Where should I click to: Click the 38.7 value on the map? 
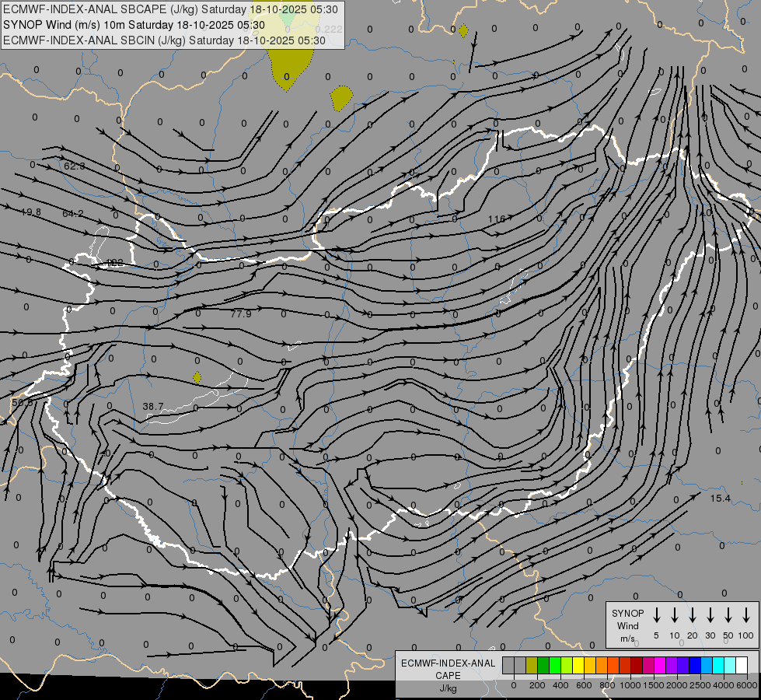pos(153,406)
